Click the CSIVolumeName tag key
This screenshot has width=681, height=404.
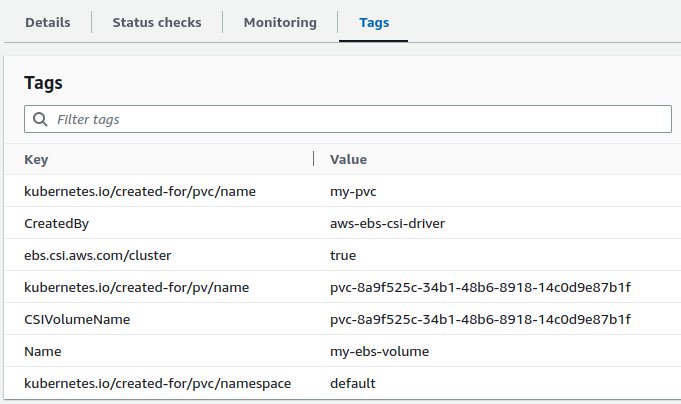(x=77, y=319)
